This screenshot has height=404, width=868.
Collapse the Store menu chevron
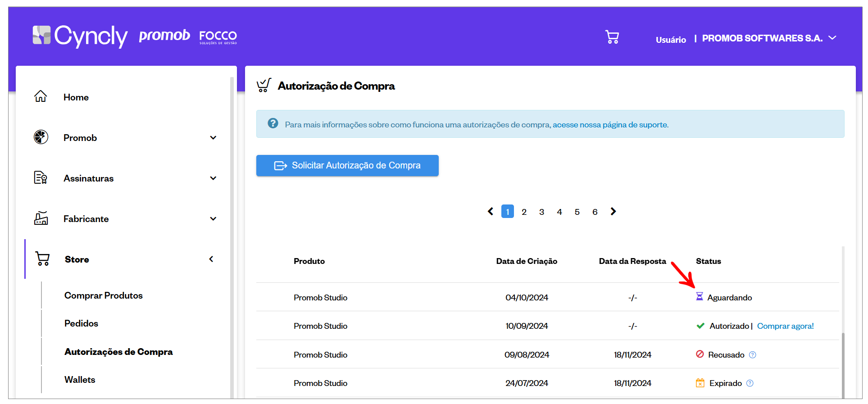pos(211,259)
